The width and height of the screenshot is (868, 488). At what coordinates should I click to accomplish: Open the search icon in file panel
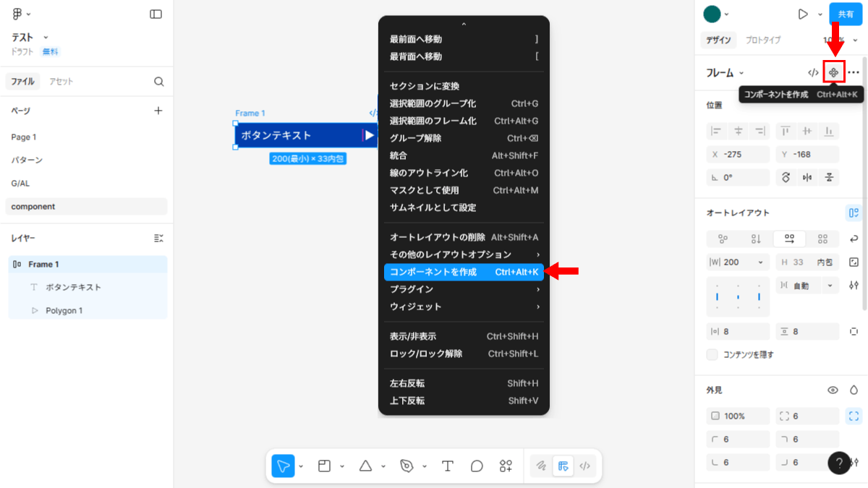click(159, 82)
